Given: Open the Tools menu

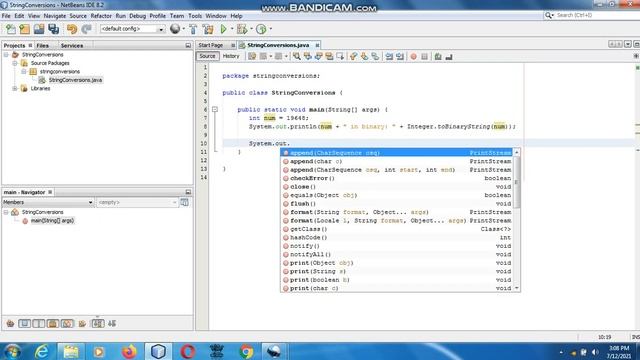Looking at the screenshot, I should 195,16.
